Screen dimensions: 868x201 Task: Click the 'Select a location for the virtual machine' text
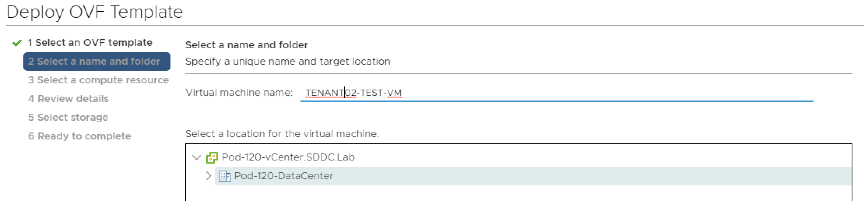coord(282,134)
